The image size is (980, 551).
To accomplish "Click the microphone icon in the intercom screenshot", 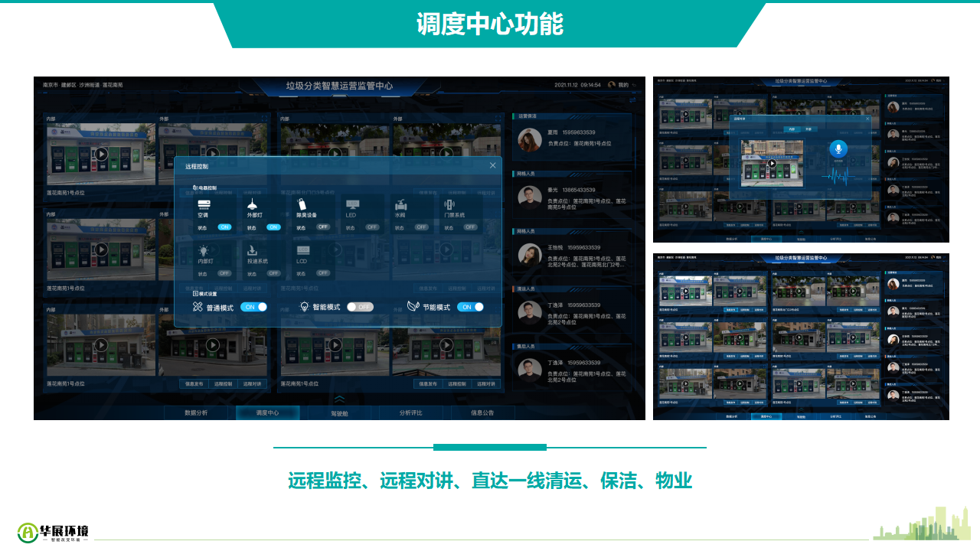I will coord(838,149).
